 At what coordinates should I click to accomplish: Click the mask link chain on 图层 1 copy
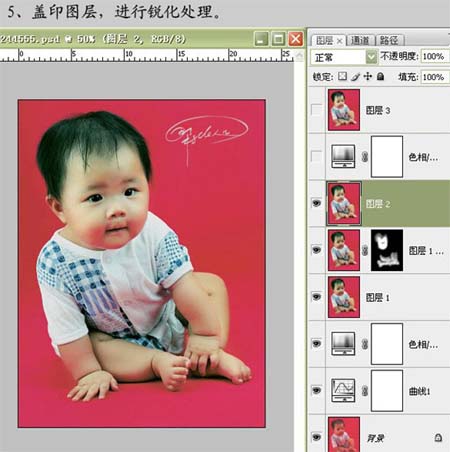(365, 250)
